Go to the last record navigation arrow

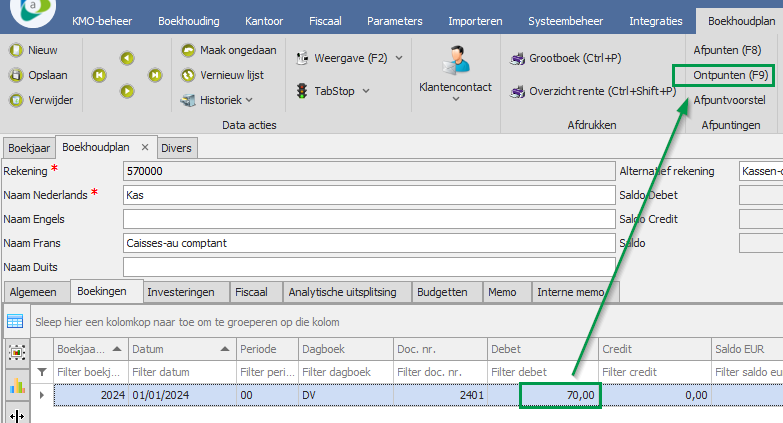pos(155,75)
